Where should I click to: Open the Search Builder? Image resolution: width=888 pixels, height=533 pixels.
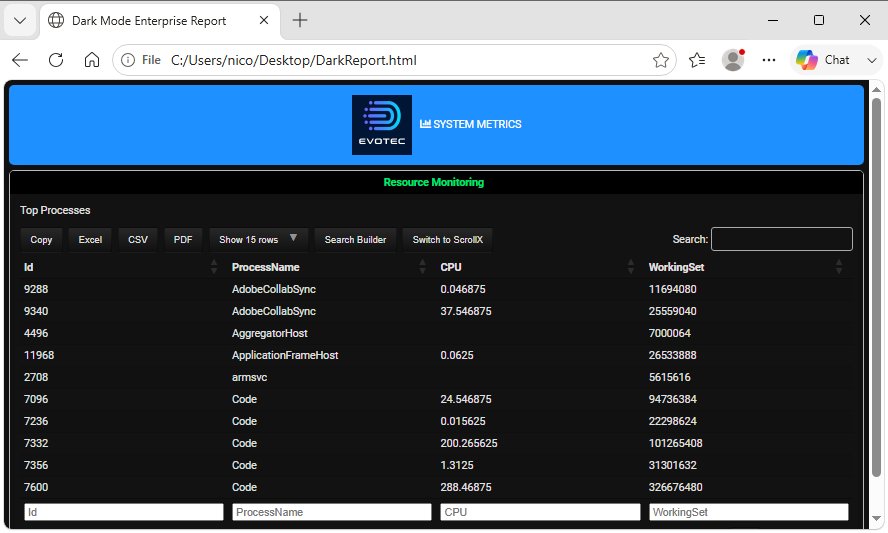tap(355, 240)
